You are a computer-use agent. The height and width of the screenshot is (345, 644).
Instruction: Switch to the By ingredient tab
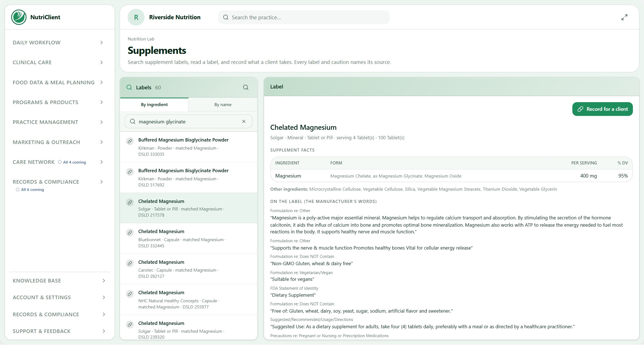click(154, 104)
